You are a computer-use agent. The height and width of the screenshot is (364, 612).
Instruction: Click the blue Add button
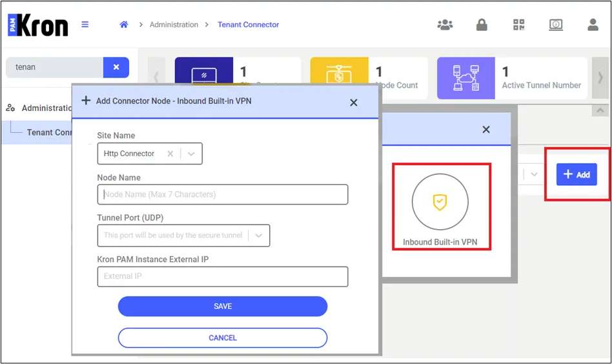tap(576, 174)
